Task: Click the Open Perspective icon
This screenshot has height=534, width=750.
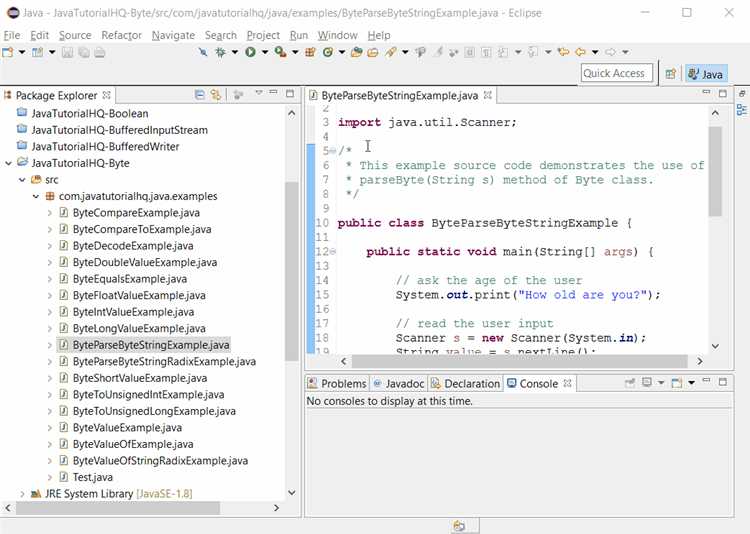Action: 671,74
